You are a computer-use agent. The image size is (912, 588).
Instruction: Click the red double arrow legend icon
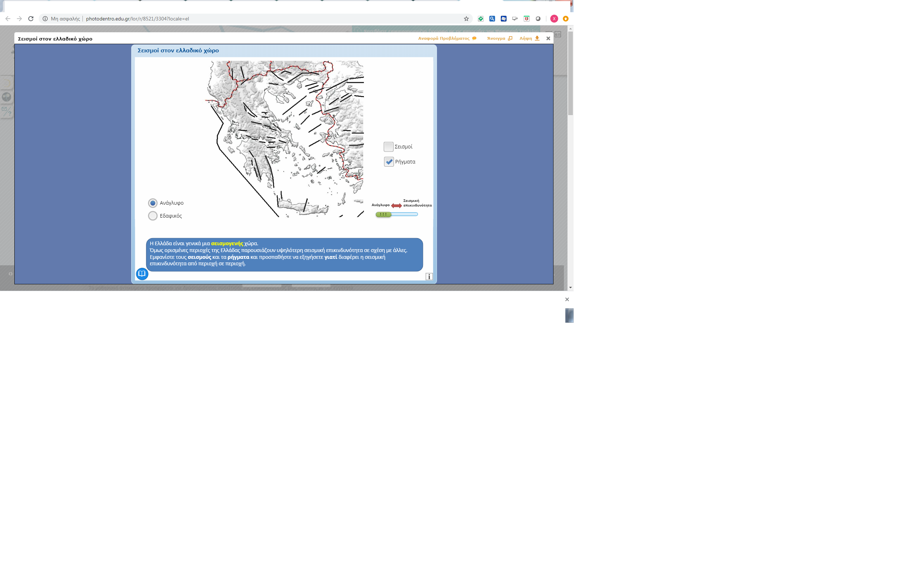tap(396, 206)
